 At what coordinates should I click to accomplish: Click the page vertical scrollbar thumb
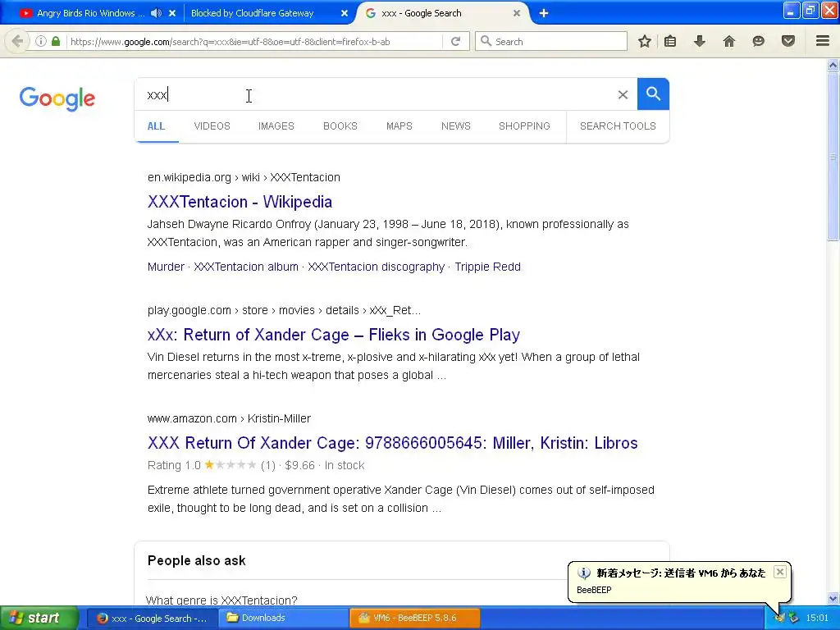click(833, 157)
